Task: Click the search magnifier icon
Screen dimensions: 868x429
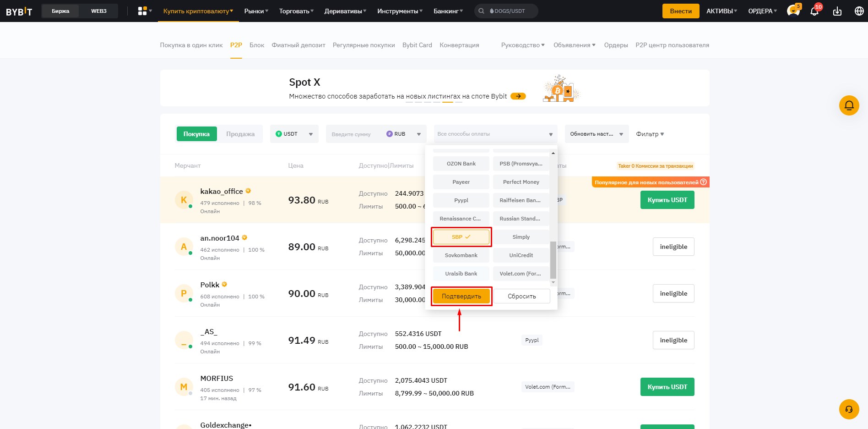Action: pyautogui.click(x=481, y=11)
